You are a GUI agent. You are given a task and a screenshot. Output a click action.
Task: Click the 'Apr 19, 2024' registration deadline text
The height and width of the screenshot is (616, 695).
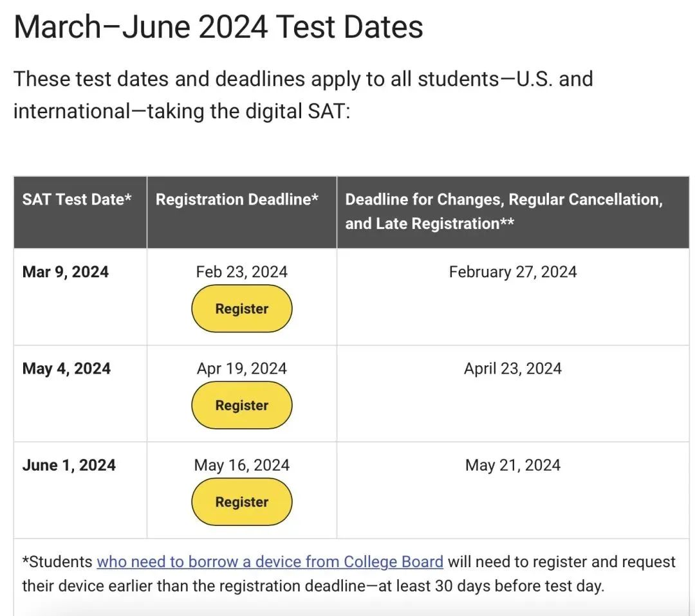coord(241,368)
